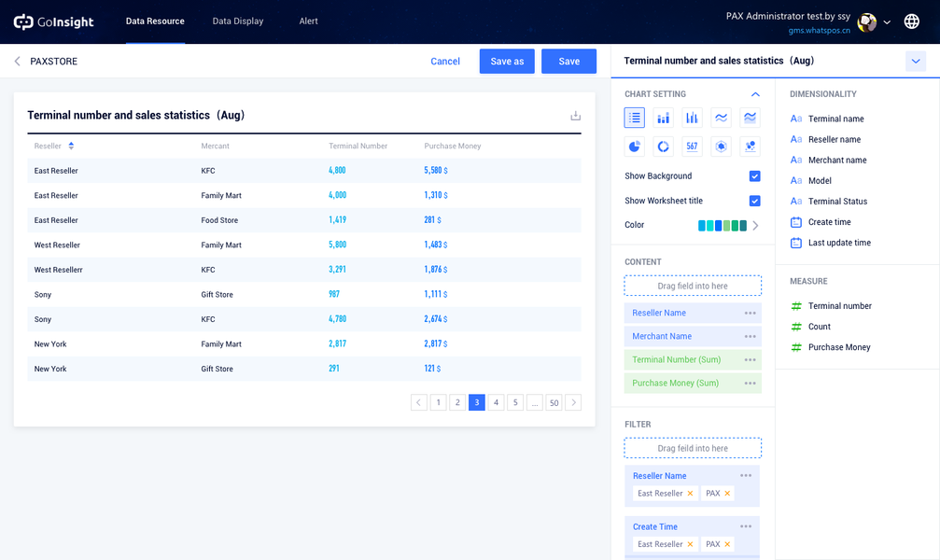Open the worksheet title dropdown arrow

[x=916, y=62]
